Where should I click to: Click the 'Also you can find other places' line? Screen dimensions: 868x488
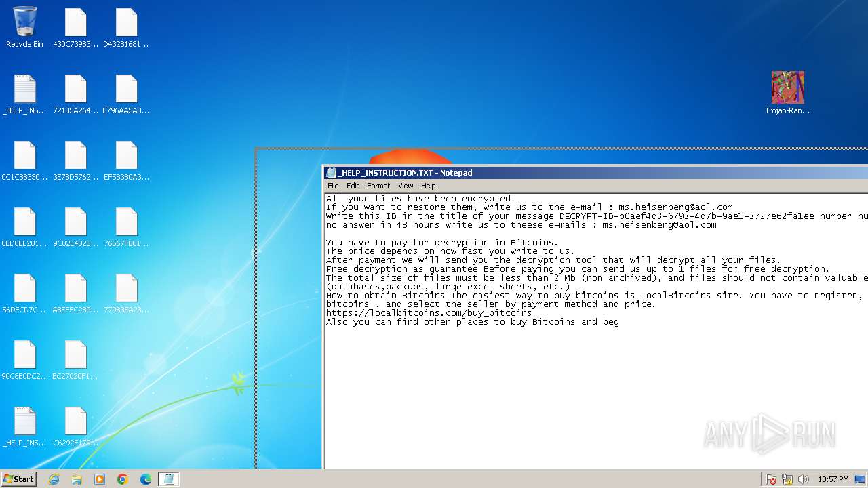[472, 322]
